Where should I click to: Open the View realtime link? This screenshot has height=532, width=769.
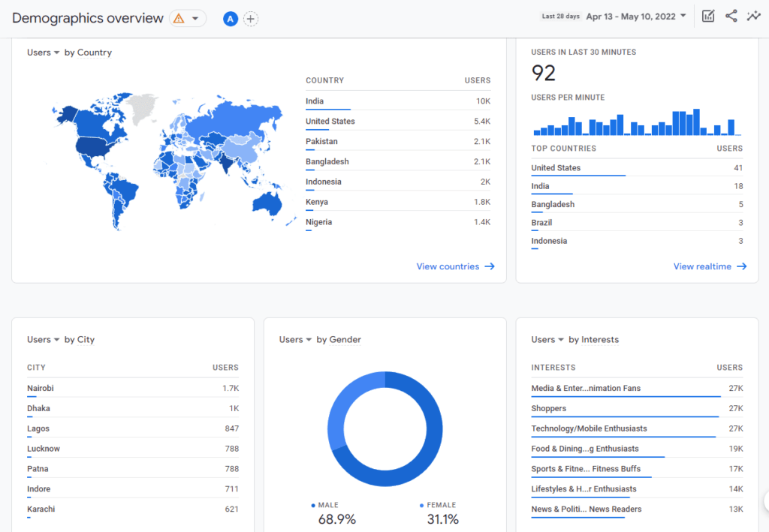[702, 266]
